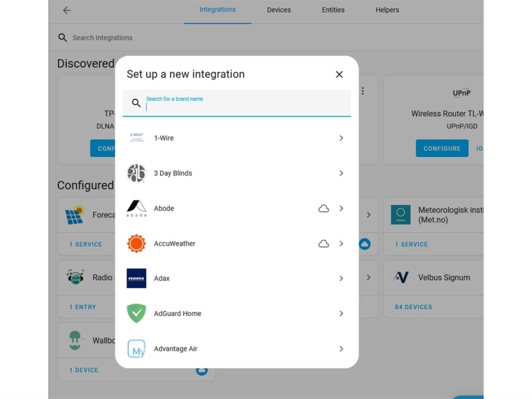Click the AccuWeather sun icon

tap(137, 243)
